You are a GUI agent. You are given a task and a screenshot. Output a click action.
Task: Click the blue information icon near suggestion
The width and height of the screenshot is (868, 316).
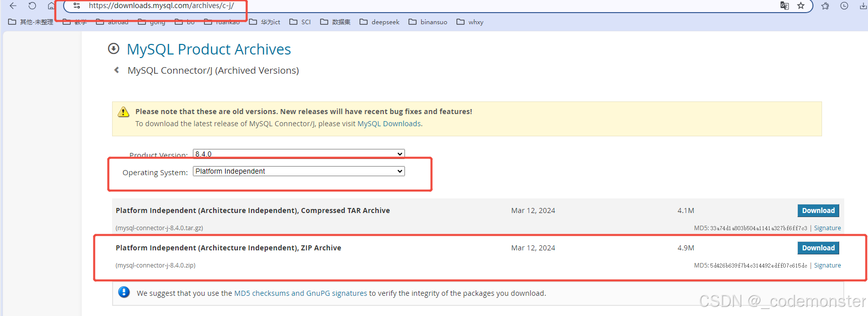(x=124, y=292)
